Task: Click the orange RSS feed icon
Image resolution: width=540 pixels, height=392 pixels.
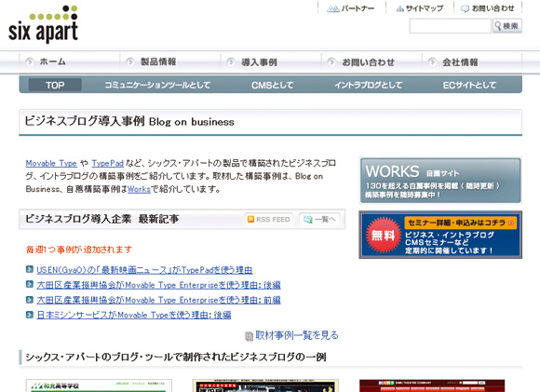Action: (250, 219)
